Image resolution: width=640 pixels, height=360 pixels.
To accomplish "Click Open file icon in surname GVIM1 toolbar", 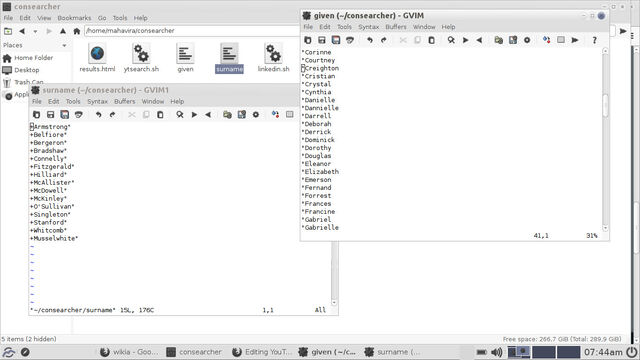I will tap(36, 115).
